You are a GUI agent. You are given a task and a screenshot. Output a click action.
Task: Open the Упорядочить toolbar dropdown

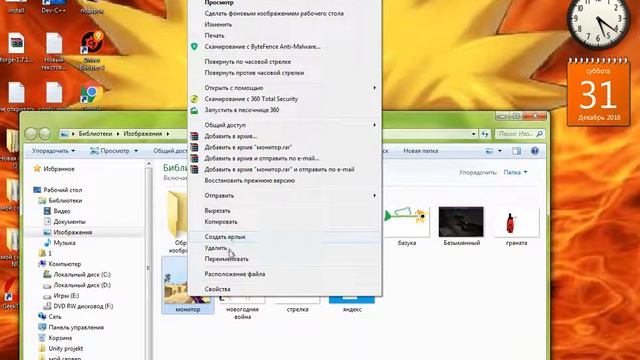53,151
